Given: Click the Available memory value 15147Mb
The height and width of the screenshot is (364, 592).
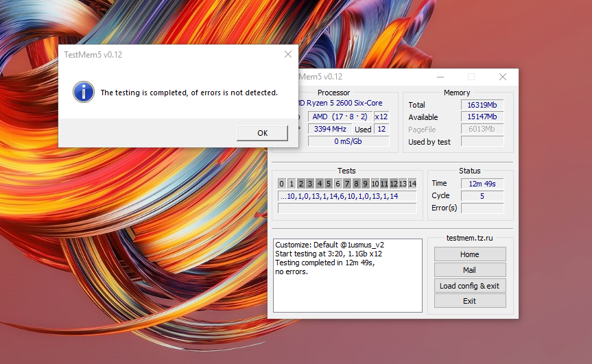Looking at the screenshot, I should click(482, 117).
